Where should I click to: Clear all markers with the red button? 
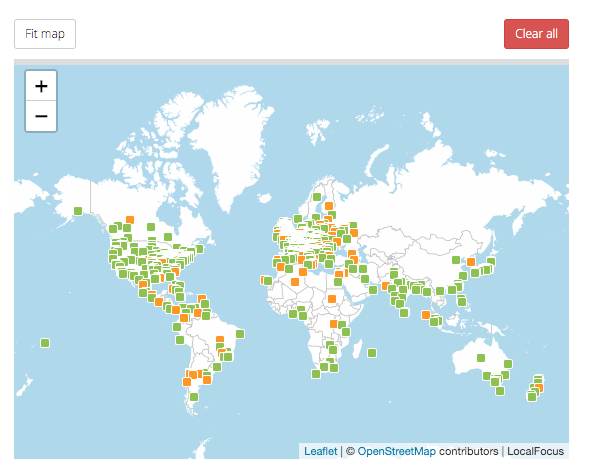(x=536, y=34)
